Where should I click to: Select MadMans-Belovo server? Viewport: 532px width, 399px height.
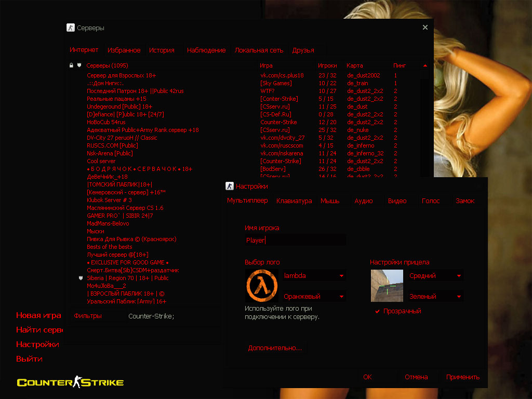coord(108,223)
